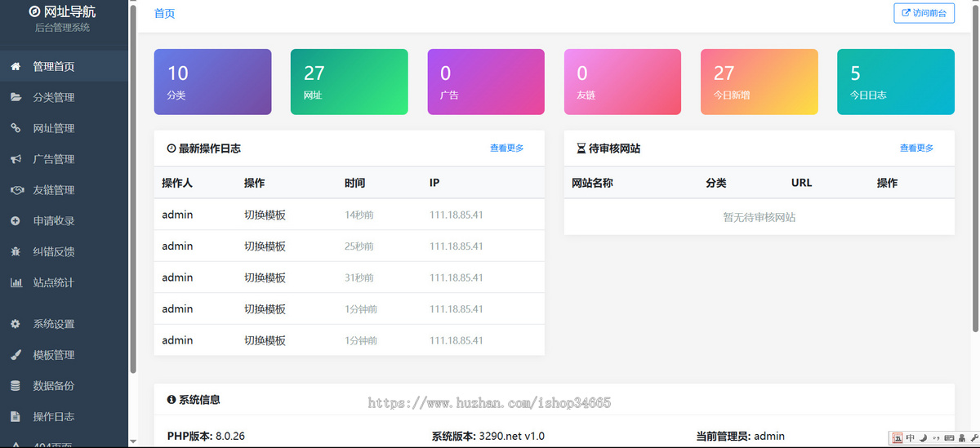Open 系统设置 menu item
Image resolution: width=980 pixels, height=448 pixels.
(64, 324)
